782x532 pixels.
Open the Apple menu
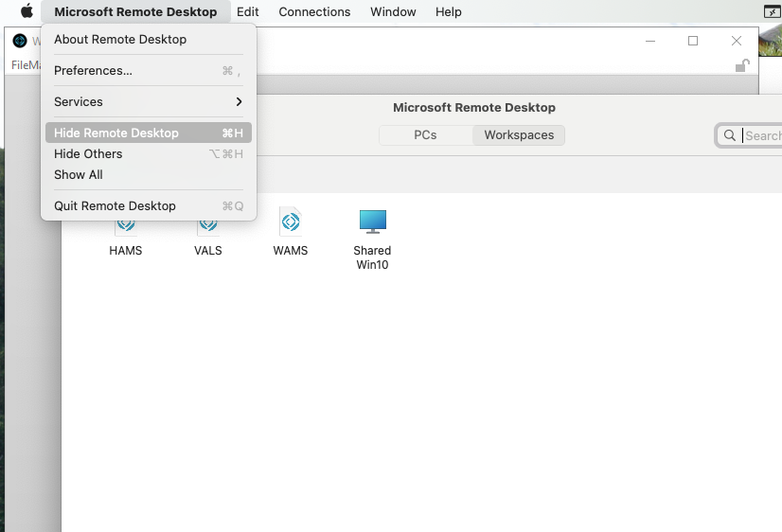point(27,11)
